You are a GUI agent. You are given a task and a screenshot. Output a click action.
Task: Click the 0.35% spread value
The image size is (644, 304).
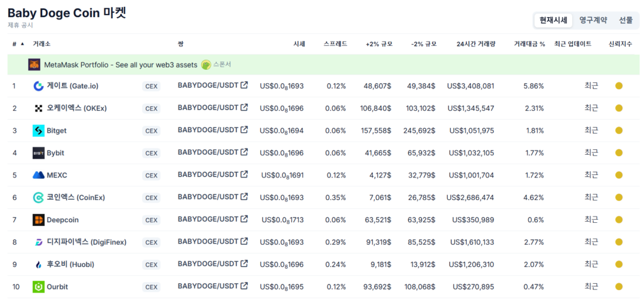(336, 198)
